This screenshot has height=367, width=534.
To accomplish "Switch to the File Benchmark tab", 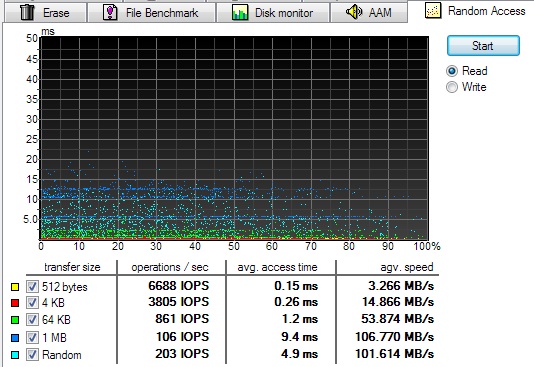I will click(x=151, y=13).
